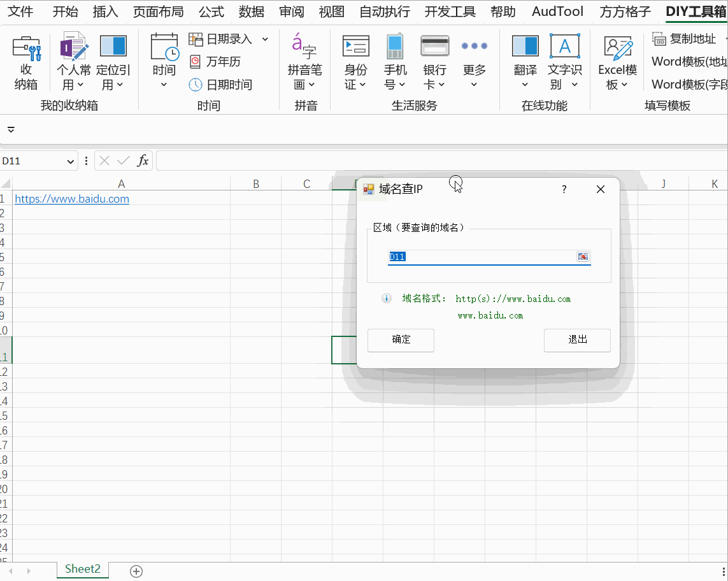Open the 时间 calendar clock icon
This screenshot has height=581, width=728.
click(x=164, y=47)
